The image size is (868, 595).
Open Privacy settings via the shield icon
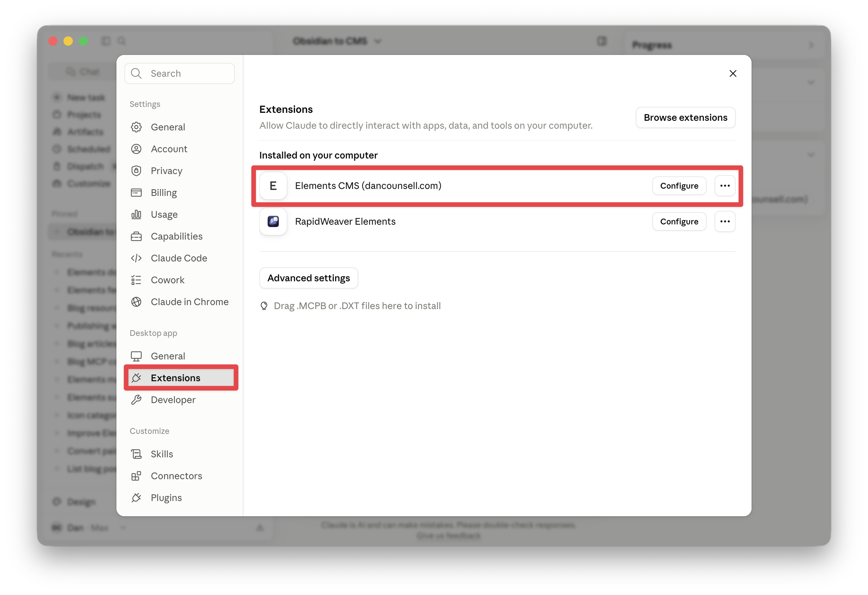(136, 171)
